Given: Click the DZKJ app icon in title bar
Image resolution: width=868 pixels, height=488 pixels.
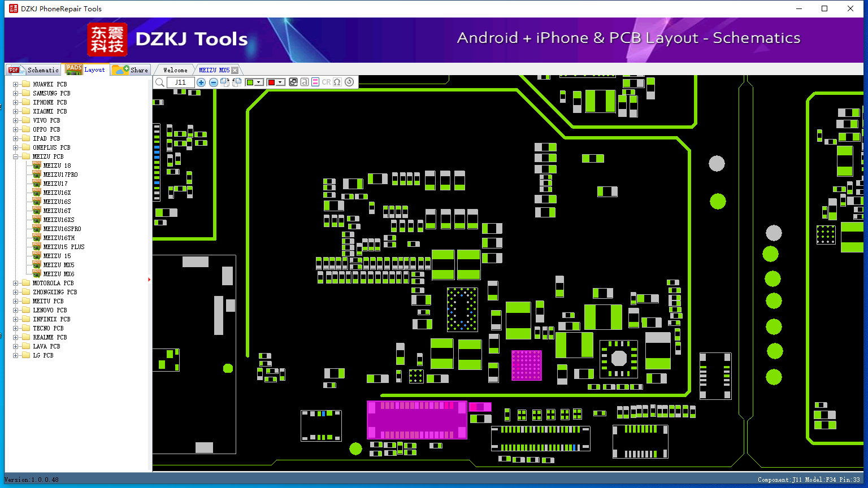Looking at the screenshot, I should (13, 8).
